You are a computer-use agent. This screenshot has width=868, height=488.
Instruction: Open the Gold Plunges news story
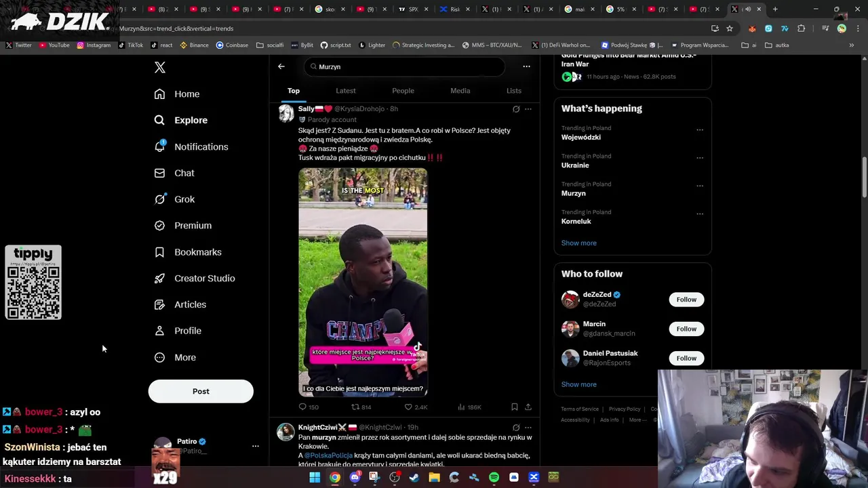(x=629, y=59)
